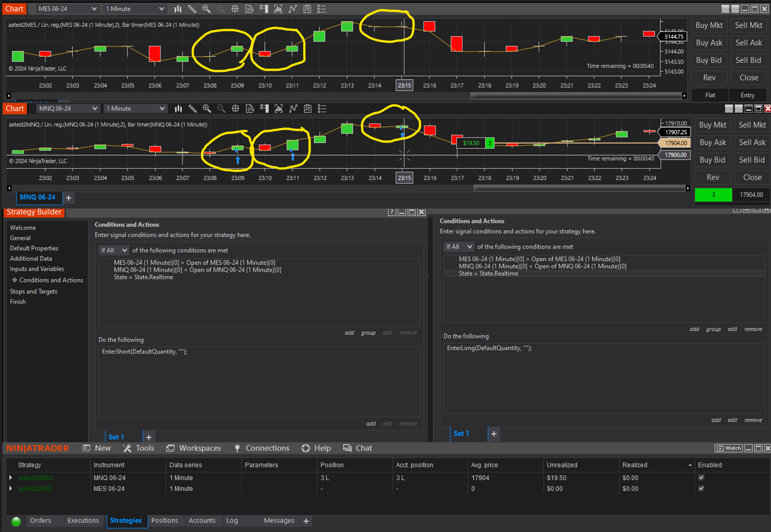Screen dimensions: 771x532
Task: Open the New menu in NinjaTrader
Action: coord(97,448)
